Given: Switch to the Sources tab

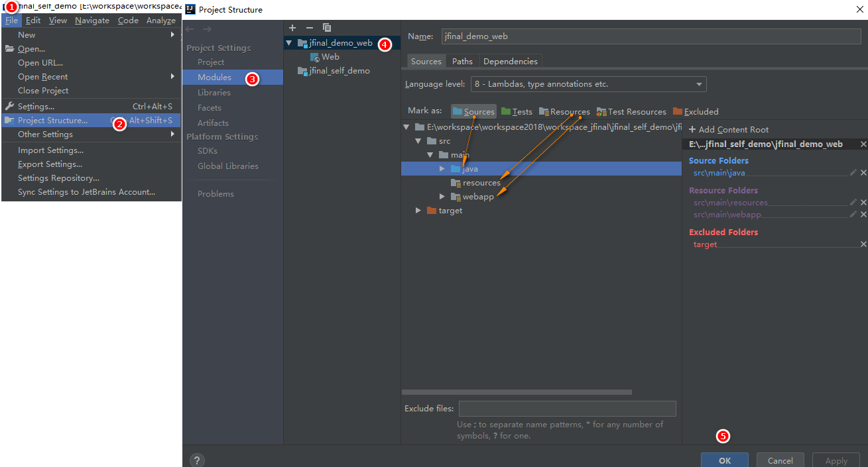Looking at the screenshot, I should coord(426,62).
